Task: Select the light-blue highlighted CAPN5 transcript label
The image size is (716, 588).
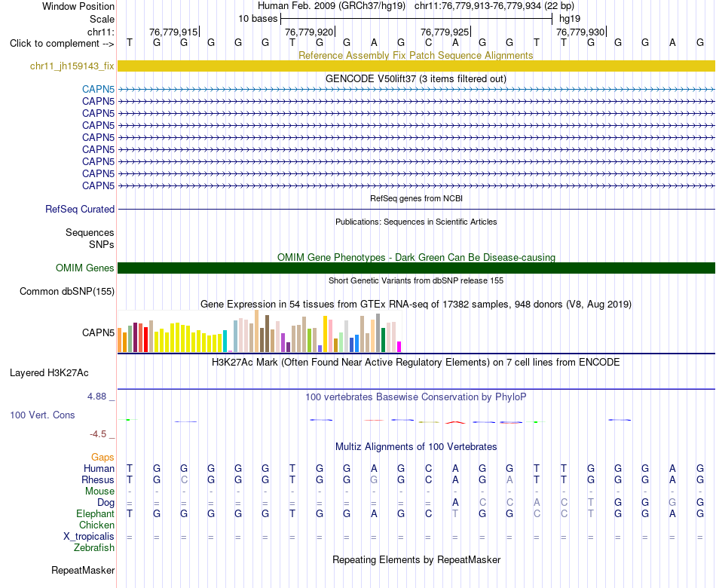Action: point(98,89)
